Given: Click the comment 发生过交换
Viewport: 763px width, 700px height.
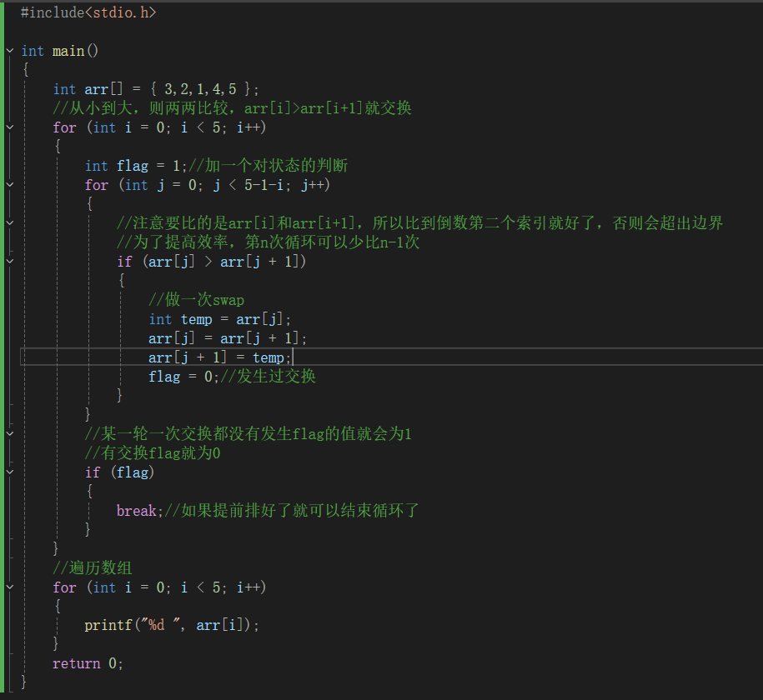Looking at the screenshot, I should point(269,377).
